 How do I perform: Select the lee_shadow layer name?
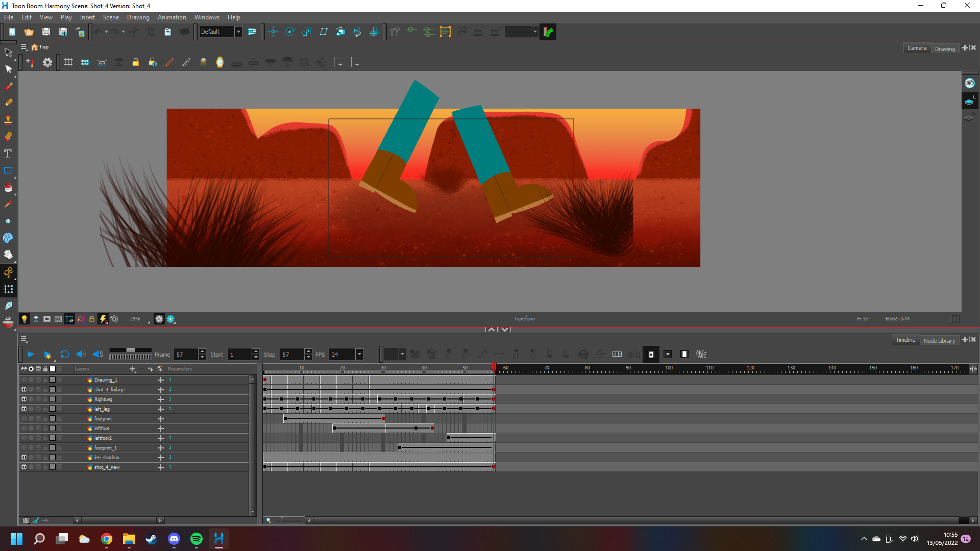tap(107, 457)
